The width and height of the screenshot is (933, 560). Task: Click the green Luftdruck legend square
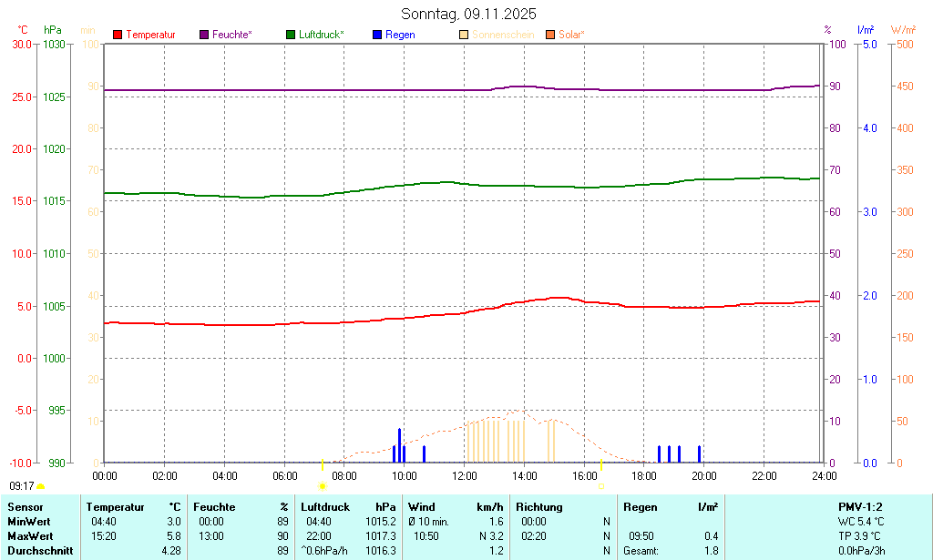(291, 35)
